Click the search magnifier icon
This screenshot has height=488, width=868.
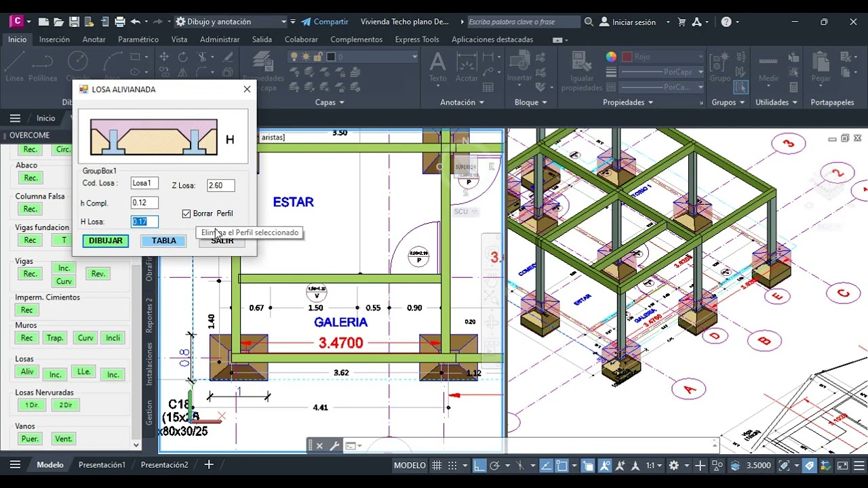tap(589, 22)
